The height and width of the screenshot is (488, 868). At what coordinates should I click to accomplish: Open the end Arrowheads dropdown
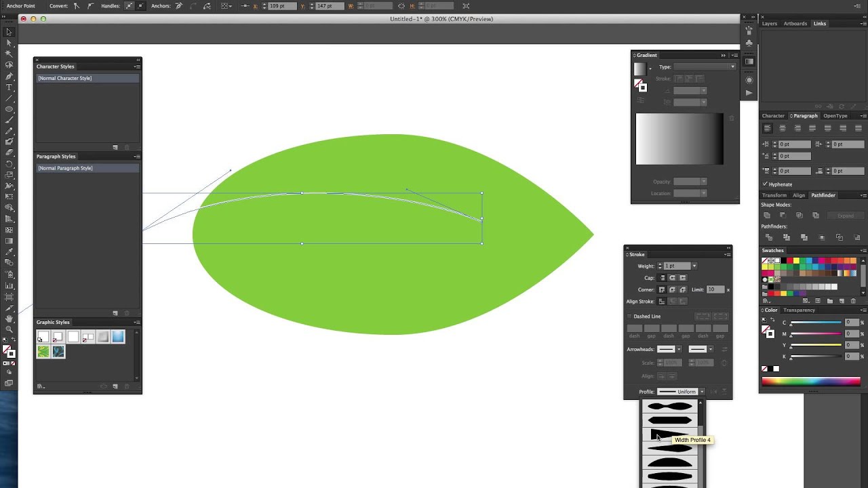click(x=710, y=349)
